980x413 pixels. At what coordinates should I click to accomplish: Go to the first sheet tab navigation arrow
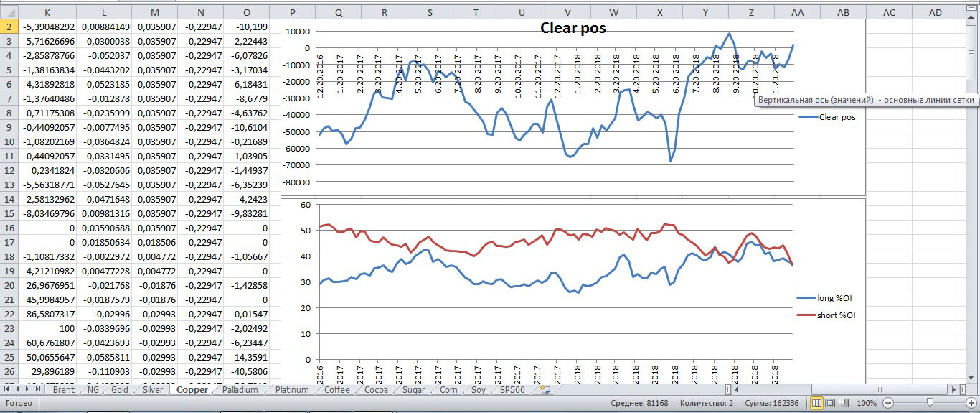point(8,390)
